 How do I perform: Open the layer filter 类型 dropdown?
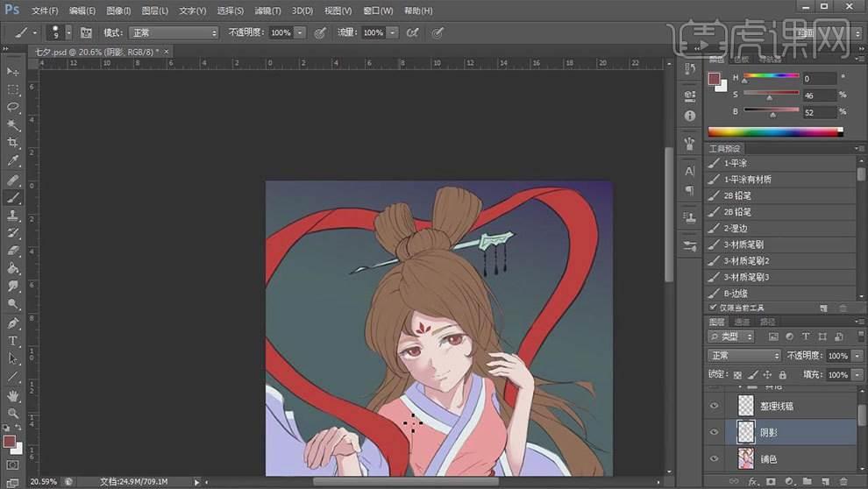tap(730, 337)
